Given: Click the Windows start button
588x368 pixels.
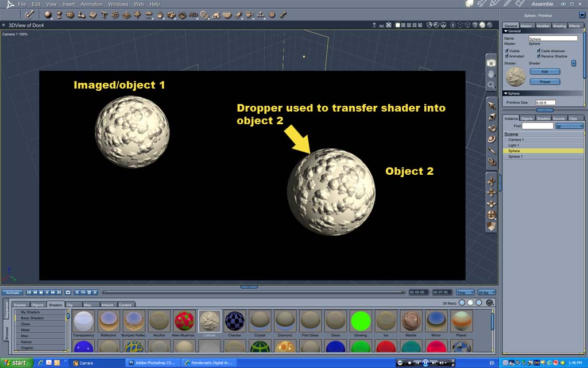Looking at the screenshot, I should pos(16,363).
